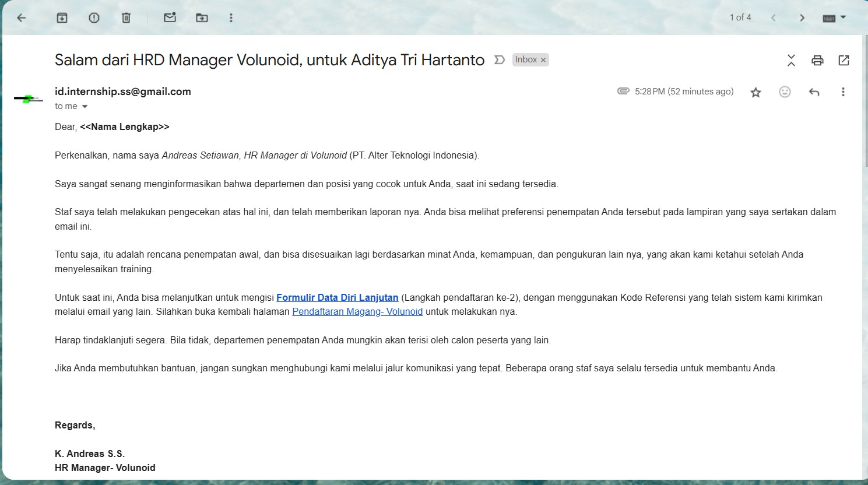This screenshot has height=485, width=868.
Task: Reply to the sender
Action: coord(814,92)
